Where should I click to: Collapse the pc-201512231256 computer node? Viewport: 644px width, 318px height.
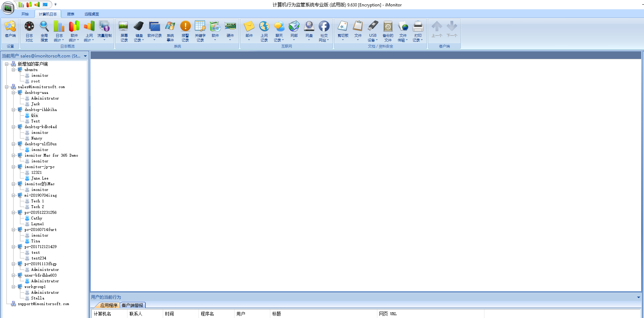coord(13,213)
